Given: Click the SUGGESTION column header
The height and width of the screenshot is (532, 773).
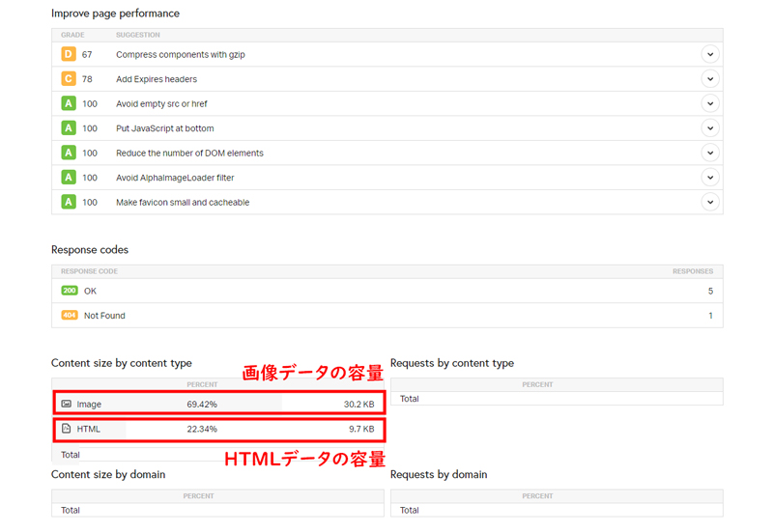Looking at the screenshot, I should [138, 35].
